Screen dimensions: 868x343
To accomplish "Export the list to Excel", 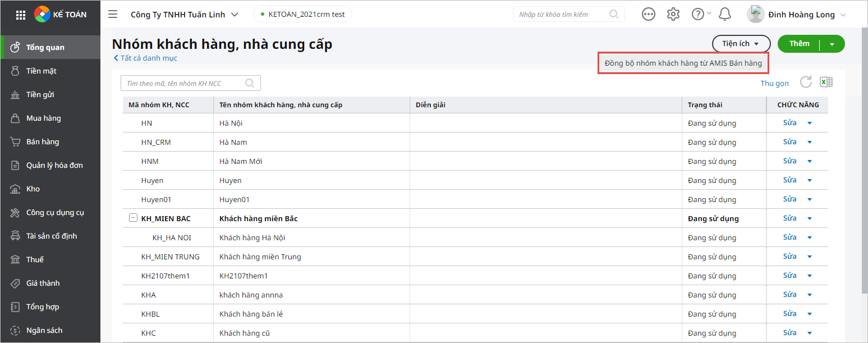I will (x=826, y=83).
